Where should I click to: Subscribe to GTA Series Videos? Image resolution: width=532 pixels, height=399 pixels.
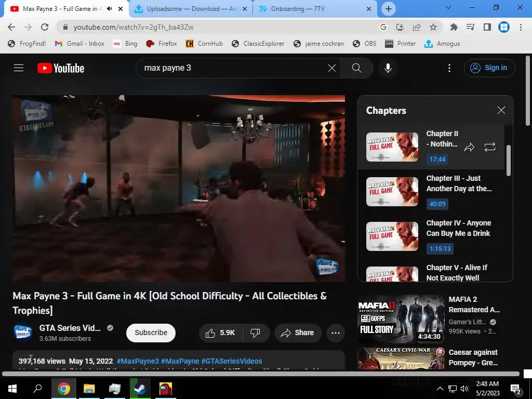(151, 333)
